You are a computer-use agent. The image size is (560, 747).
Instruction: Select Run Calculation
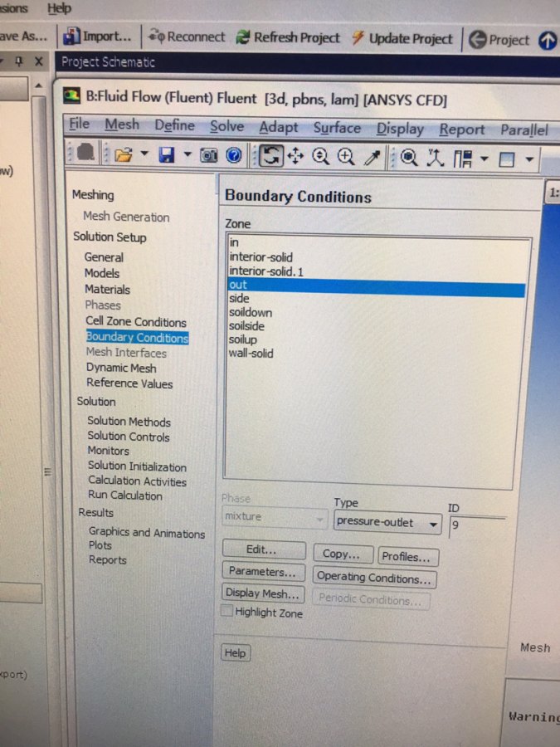[125, 496]
